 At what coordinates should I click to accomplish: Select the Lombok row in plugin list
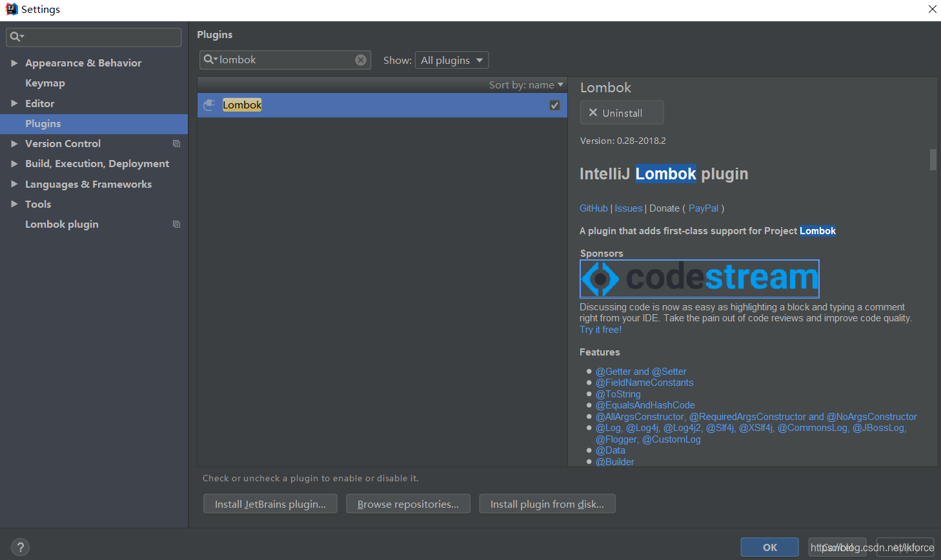pyautogui.click(x=382, y=105)
